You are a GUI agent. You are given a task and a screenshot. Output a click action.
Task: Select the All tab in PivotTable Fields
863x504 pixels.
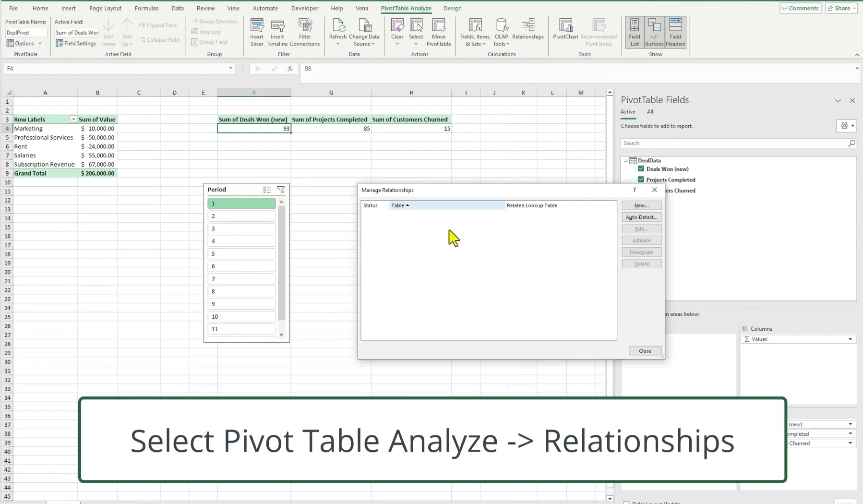coord(650,111)
